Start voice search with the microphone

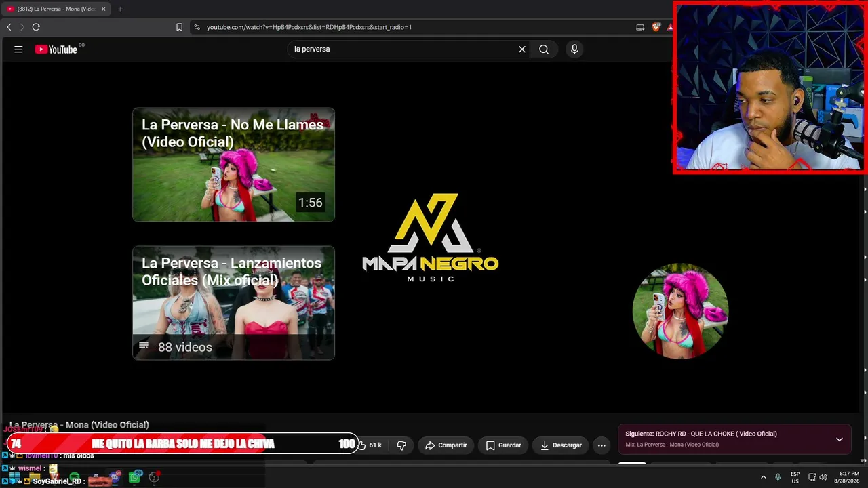(574, 49)
